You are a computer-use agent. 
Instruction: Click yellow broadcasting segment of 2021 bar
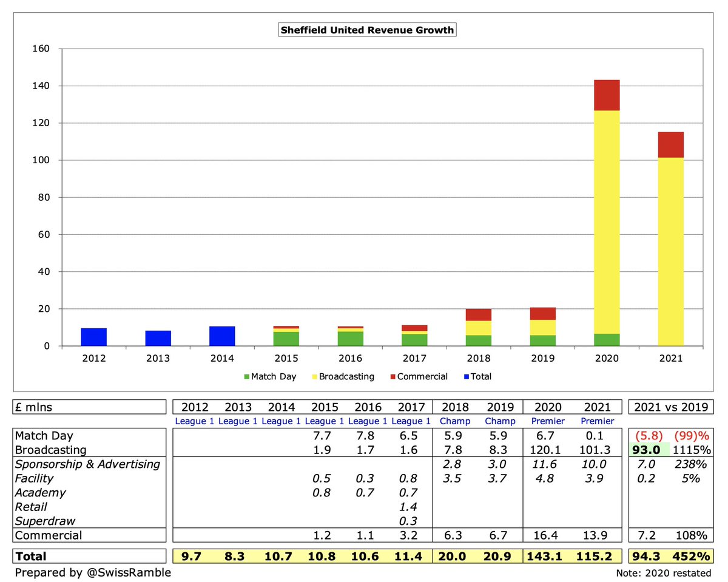click(x=671, y=252)
